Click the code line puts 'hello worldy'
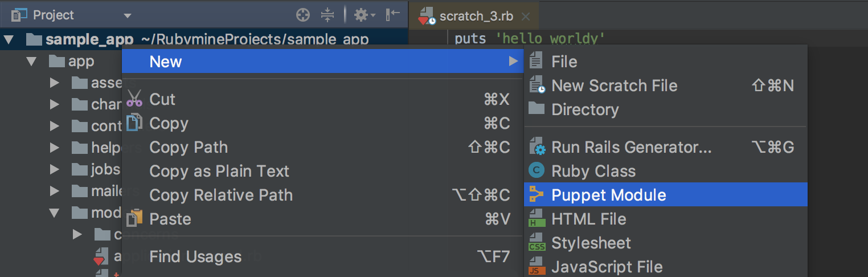868x277 pixels. [530, 39]
